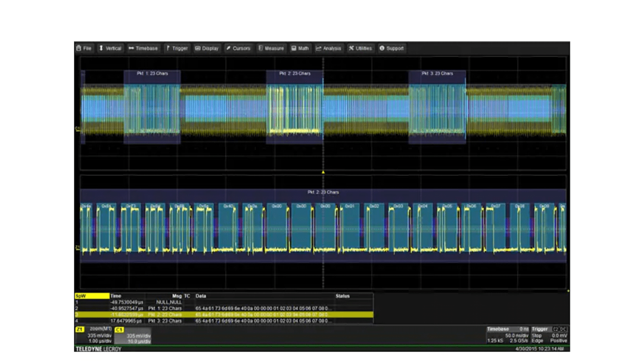Click the Time column header
Screen dimensions: 644x362
point(116,296)
